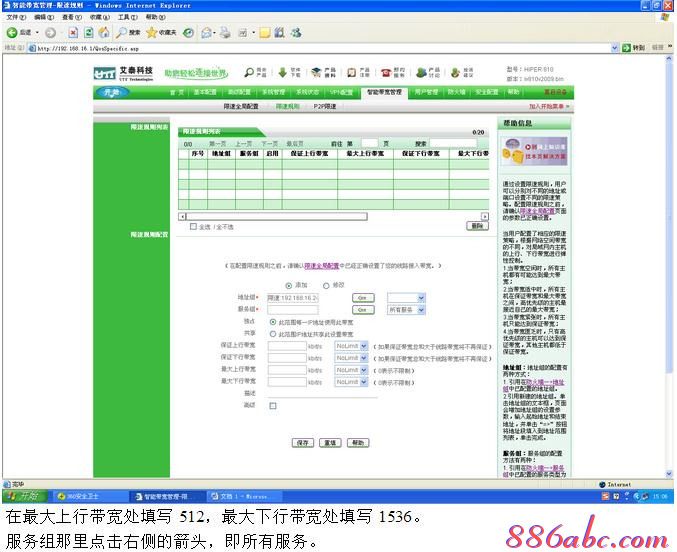677x552 pixels.
Task: Expand the 所有服务 service group dropdown
Action: click(x=421, y=310)
